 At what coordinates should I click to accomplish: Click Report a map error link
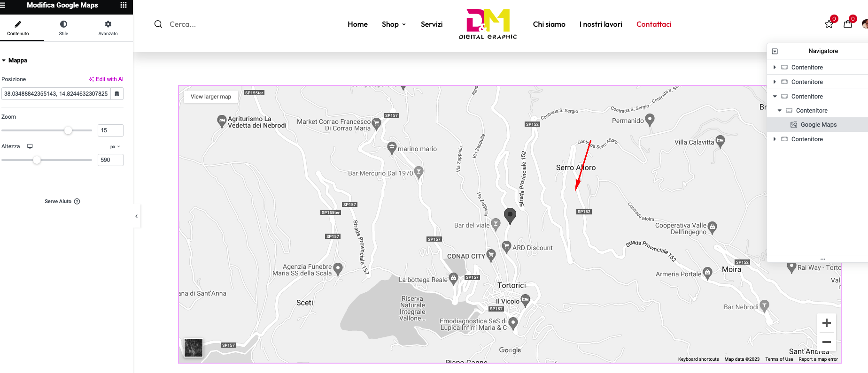click(818, 359)
